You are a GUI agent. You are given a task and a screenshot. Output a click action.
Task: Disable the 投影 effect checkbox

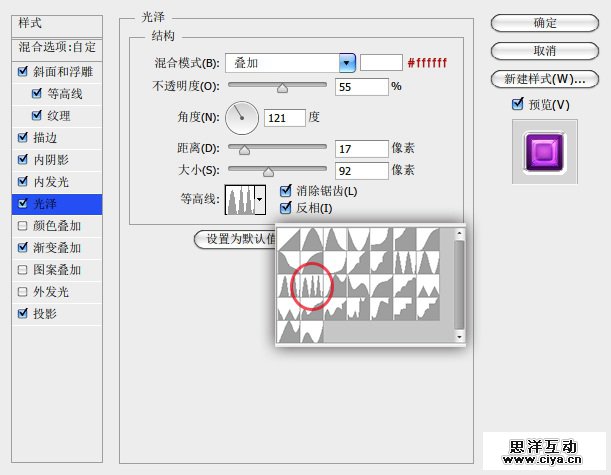click(23, 313)
